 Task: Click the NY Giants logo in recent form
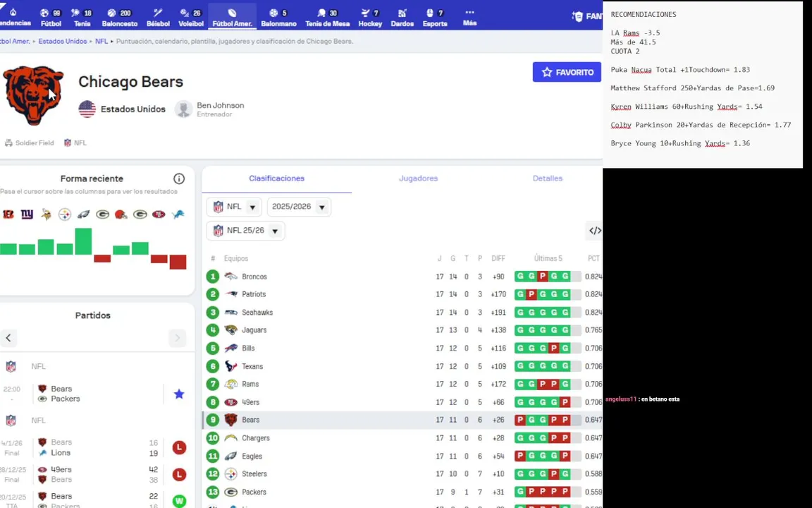(x=27, y=214)
